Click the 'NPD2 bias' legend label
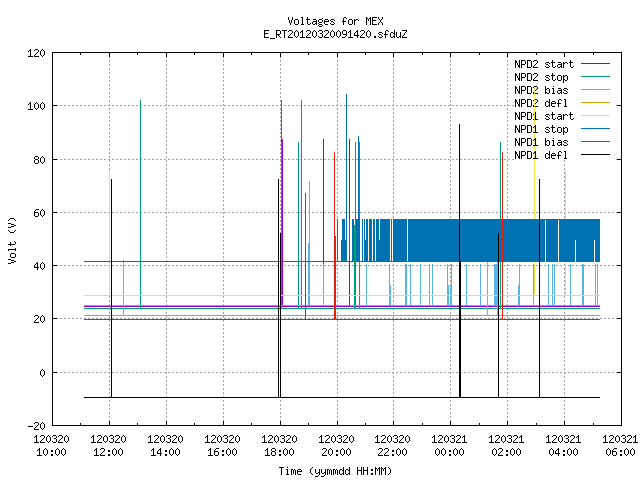Screen dimensions: 640x480 [x=541, y=90]
